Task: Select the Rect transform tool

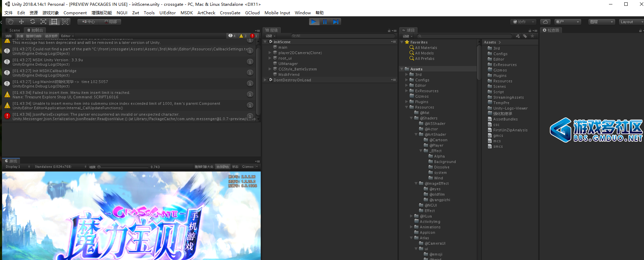Action: (54, 22)
